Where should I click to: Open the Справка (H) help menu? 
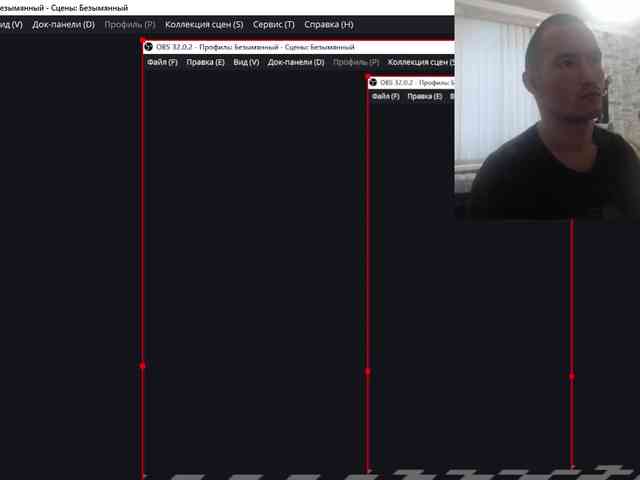(x=328, y=24)
